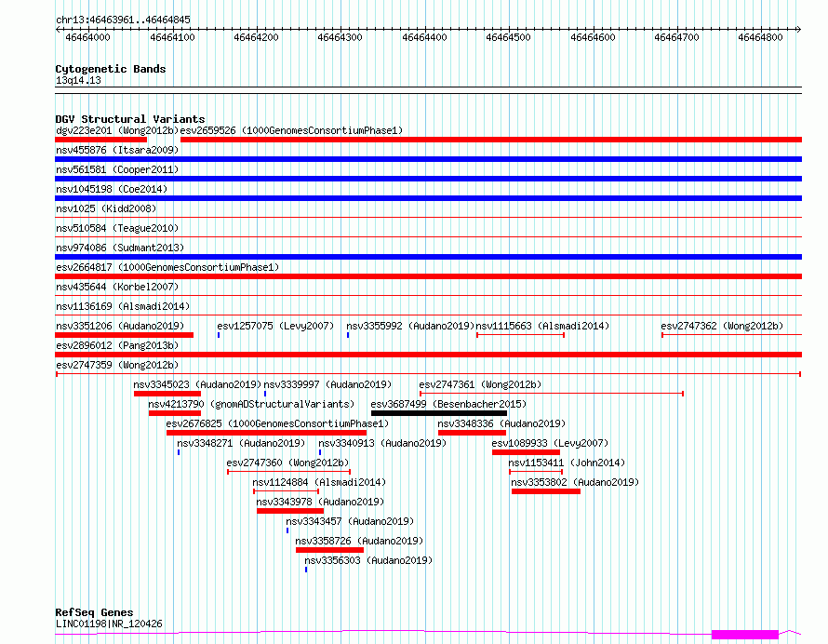Inspect nsv3356303 (Audano2019) label
828x644 pixels.
click(x=368, y=560)
